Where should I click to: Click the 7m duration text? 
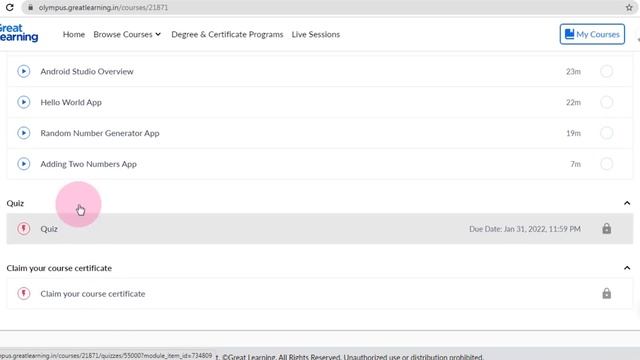(575, 164)
